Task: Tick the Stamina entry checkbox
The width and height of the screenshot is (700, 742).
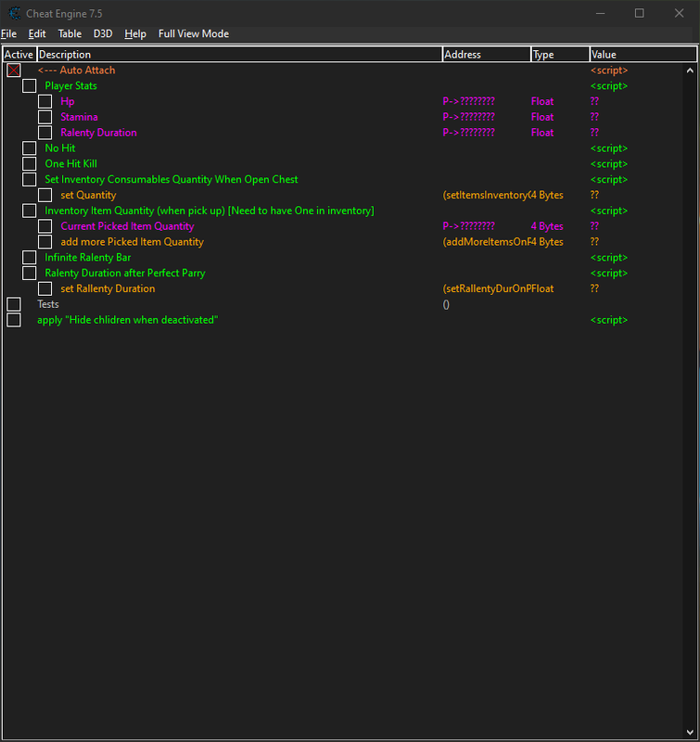Action: click(x=45, y=117)
